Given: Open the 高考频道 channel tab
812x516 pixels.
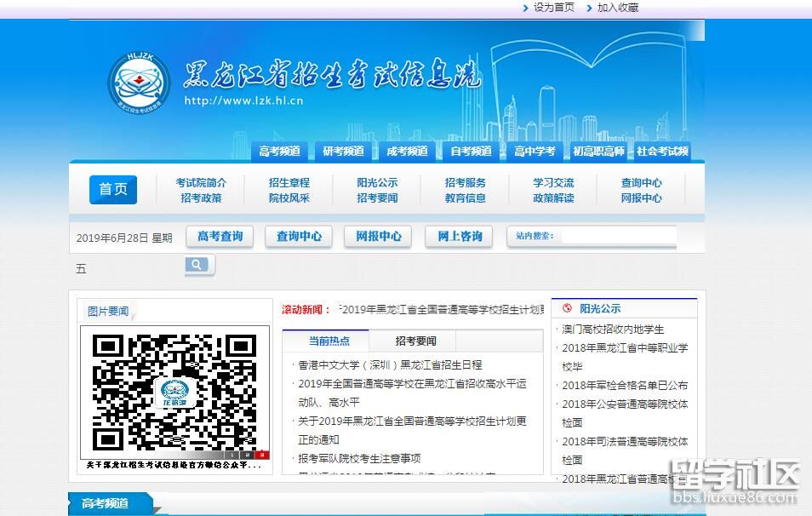Looking at the screenshot, I should (x=279, y=152).
